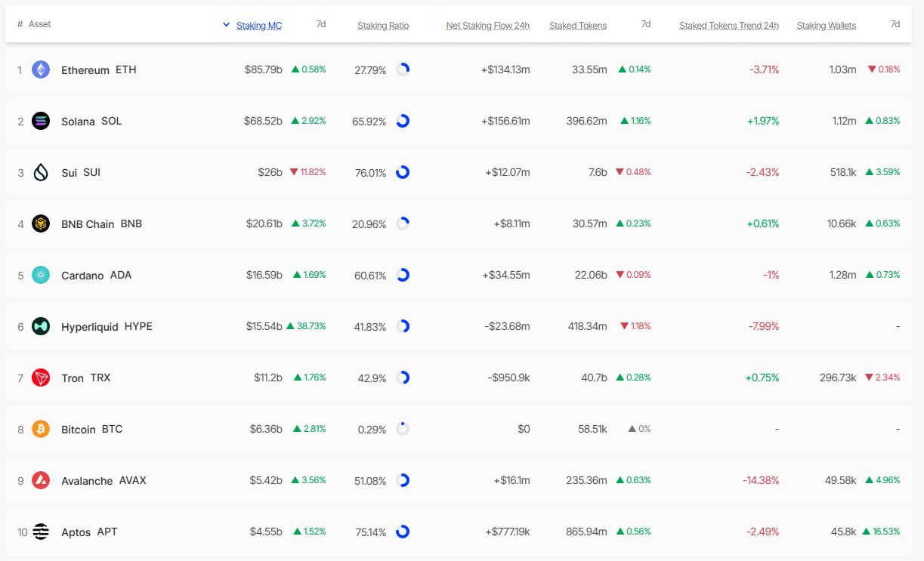Image resolution: width=924 pixels, height=561 pixels.
Task: Click Bitcoin's 58.51k staked tokens value
Action: click(592, 429)
